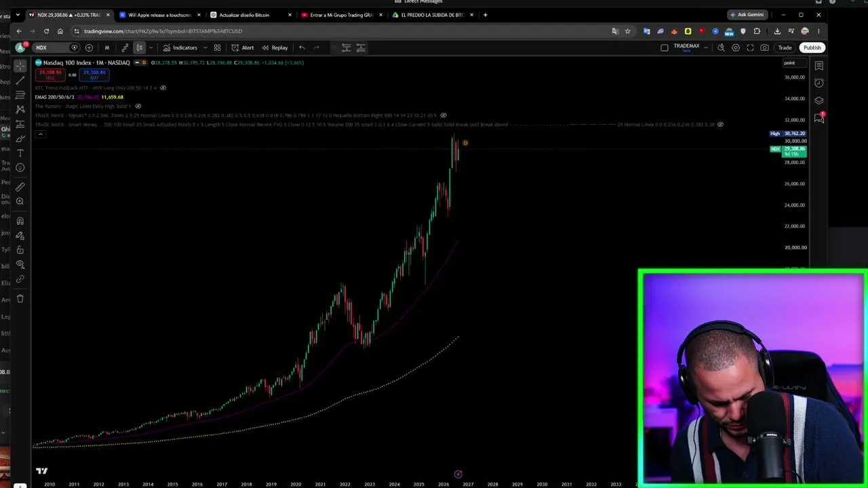Bookmark this page with the star
The image size is (868, 488).
coord(628,31)
